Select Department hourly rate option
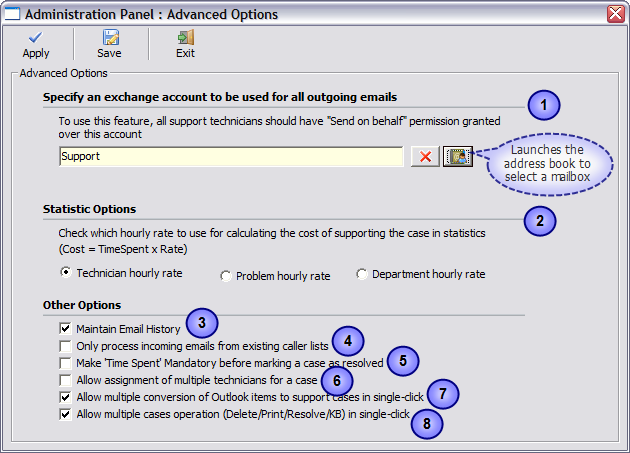630x453 pixels. pos(362,274)
